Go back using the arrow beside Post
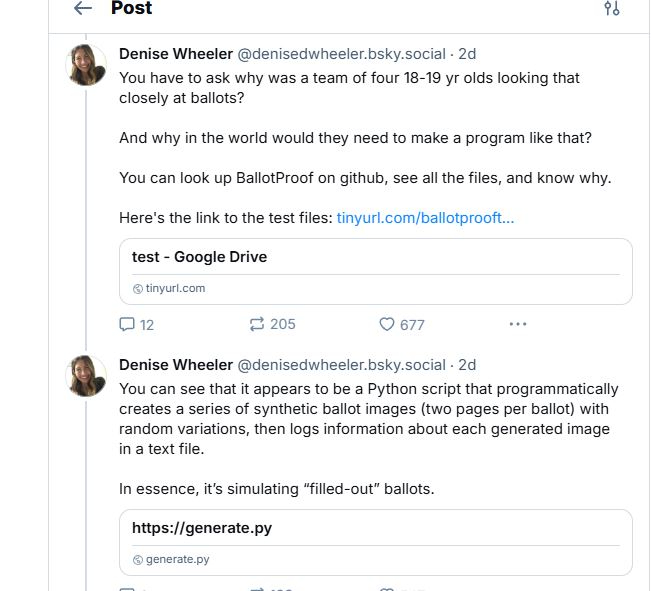 coord(83,9)
